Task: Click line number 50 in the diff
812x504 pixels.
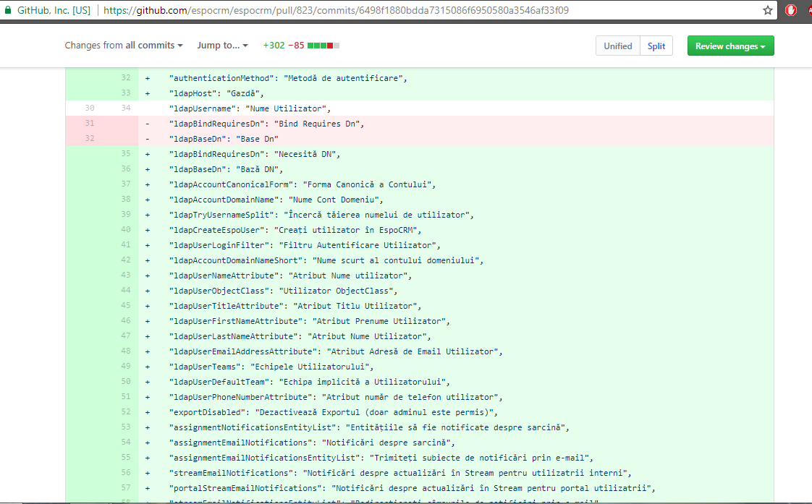Action: click(126, 381)
